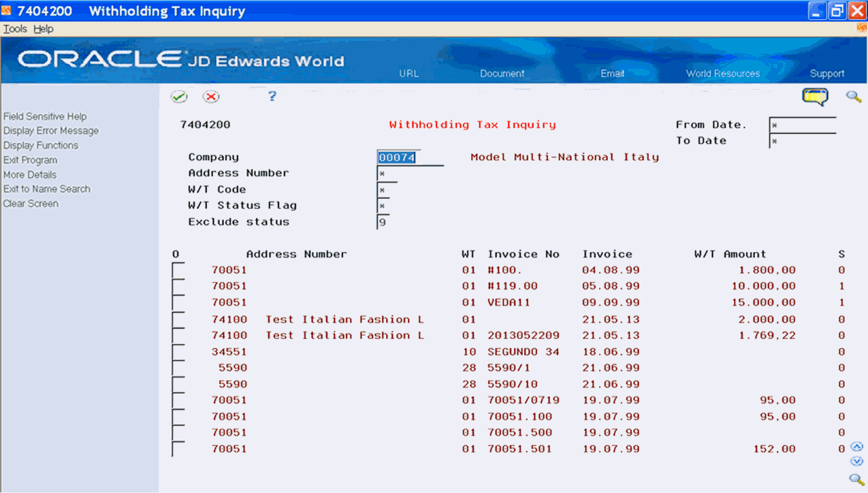868x493 pixels.
Task: Select Field Sensitive Help option
Action: (45, 116)
